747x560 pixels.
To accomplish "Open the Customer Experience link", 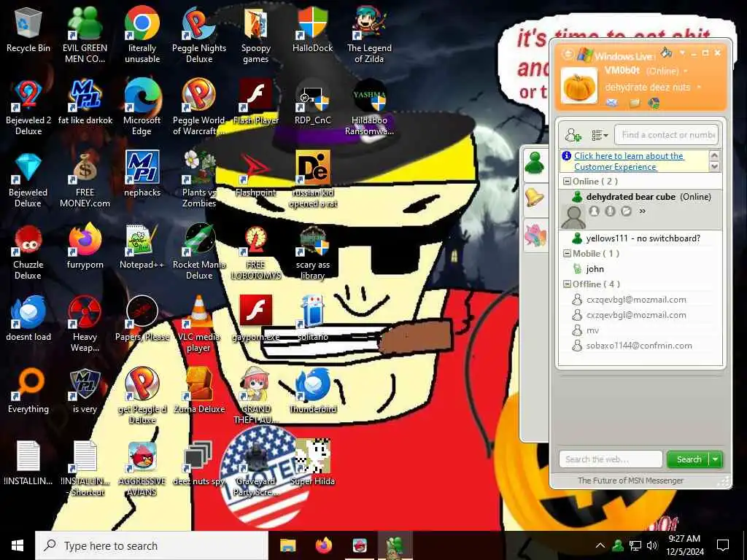I will [628, 161].
